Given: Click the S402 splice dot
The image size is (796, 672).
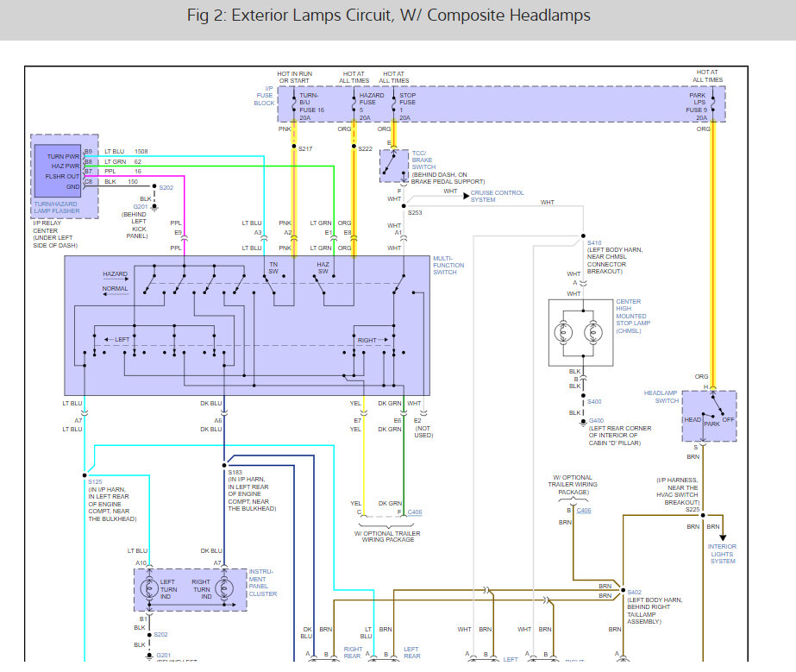Looking at the screenshot, I should [623, 590].
